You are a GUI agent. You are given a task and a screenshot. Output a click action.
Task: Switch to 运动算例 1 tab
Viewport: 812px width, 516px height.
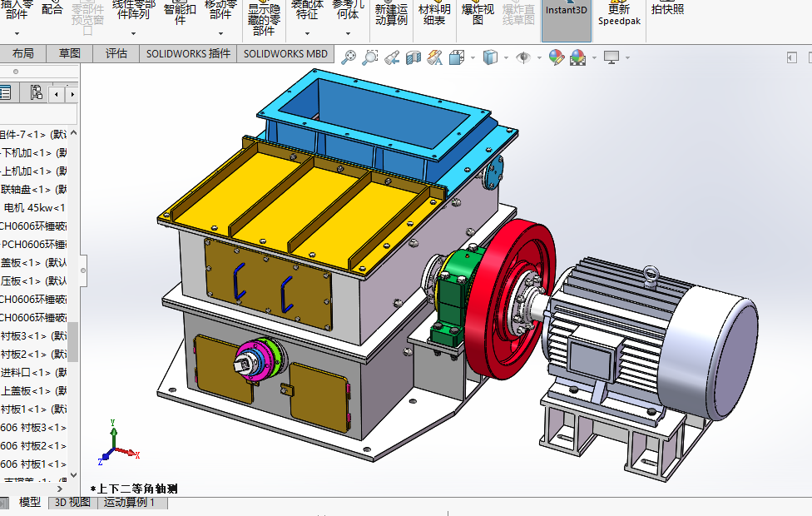pos(130,502)
